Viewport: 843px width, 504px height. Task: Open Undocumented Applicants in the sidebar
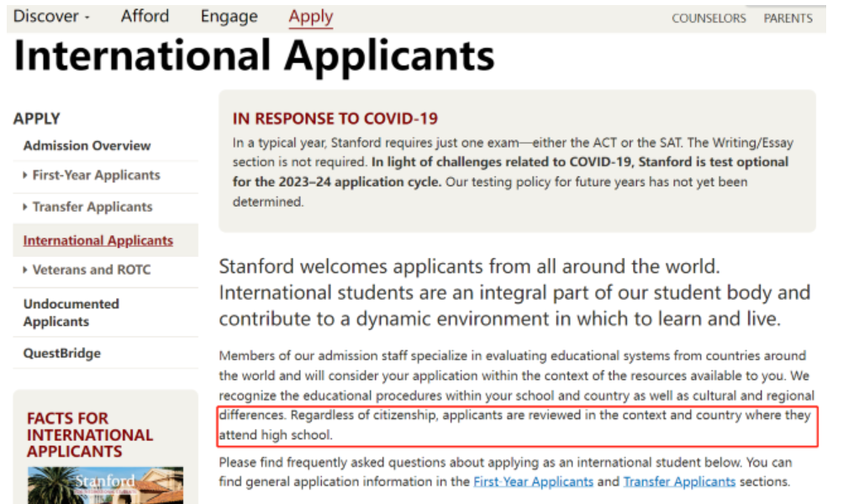(x=71, y=312)
